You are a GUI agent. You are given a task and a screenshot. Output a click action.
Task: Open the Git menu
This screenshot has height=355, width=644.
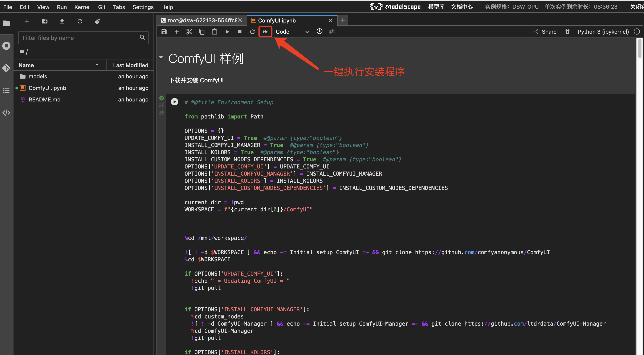point(102,7)
